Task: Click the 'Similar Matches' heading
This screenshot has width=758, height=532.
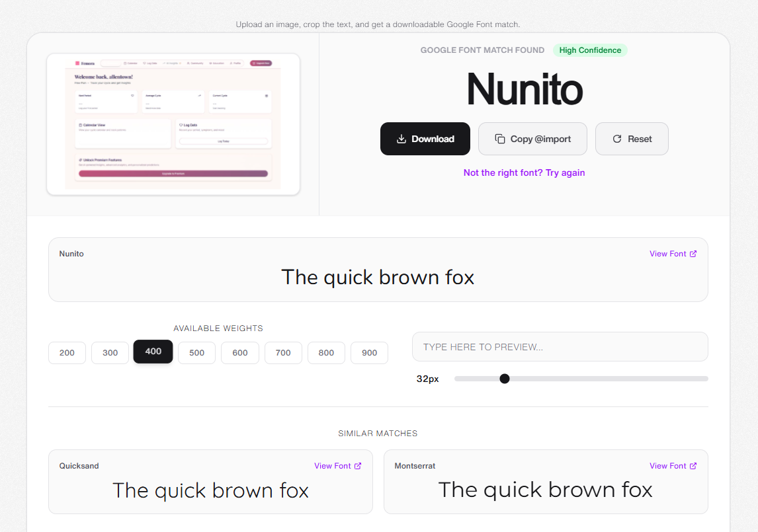Action: [378, 434]
